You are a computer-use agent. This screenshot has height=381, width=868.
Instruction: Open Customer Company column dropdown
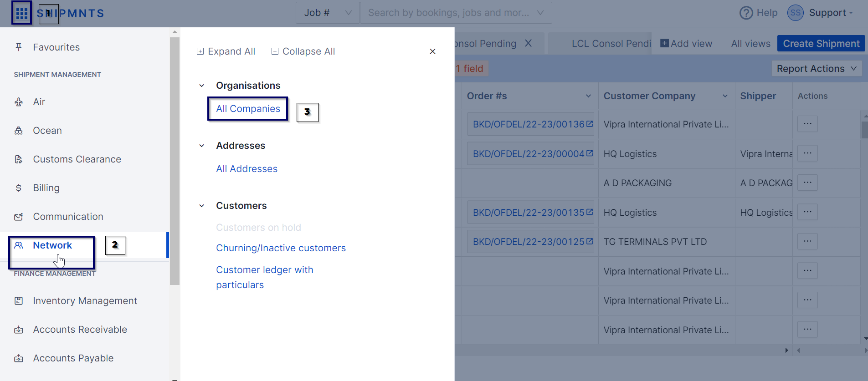coord(725,96)
